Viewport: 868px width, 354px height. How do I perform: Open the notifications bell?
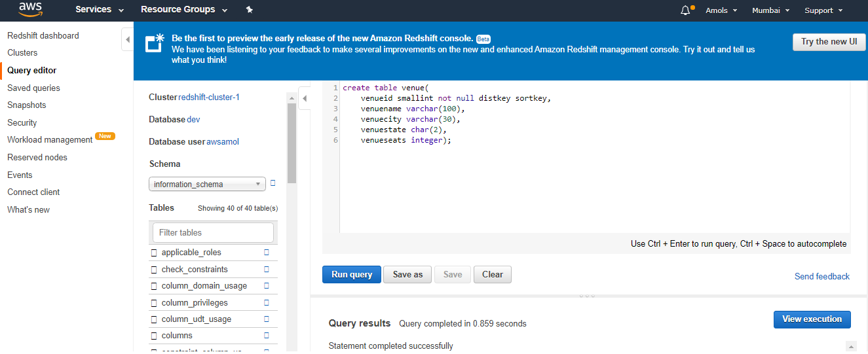(x=686, y=10)
